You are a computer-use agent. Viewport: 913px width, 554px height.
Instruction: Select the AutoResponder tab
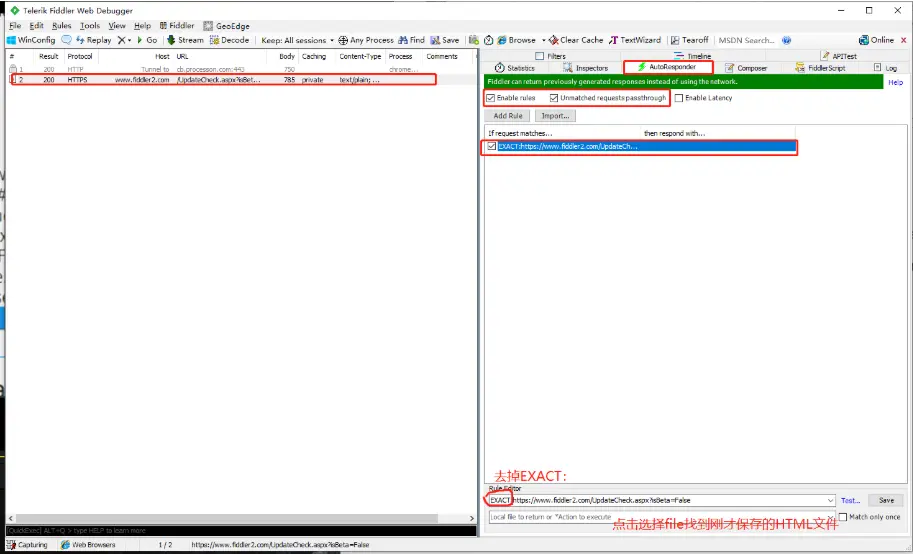point(668,67)
